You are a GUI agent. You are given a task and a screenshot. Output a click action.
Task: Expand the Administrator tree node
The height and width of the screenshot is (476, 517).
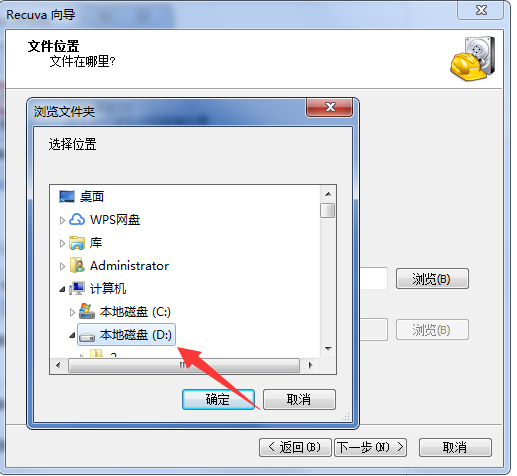click(62, 266)
